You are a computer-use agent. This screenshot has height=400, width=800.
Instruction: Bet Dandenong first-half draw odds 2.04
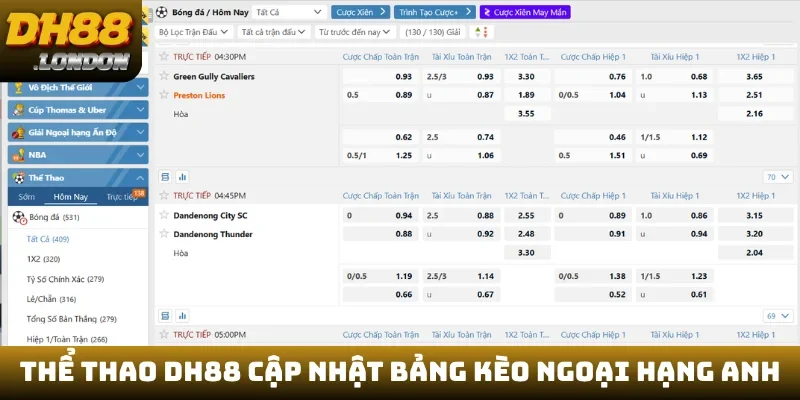(x=756, y=253)
